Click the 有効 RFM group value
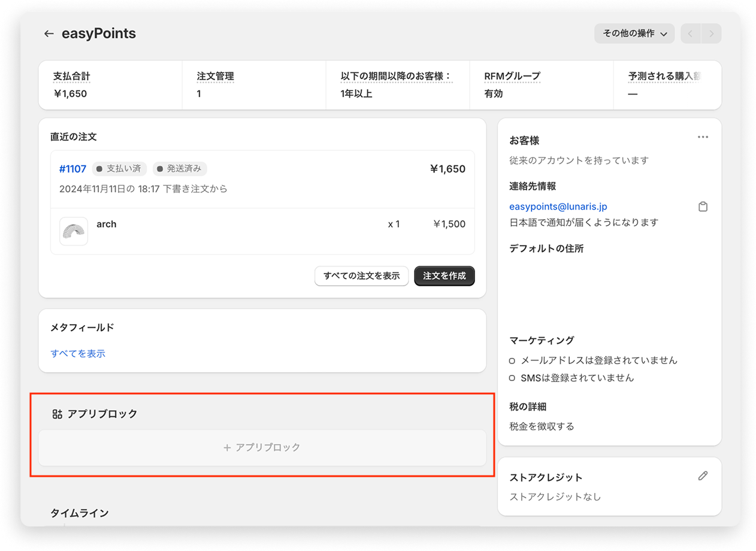Viewport: 756px width, 551px height. point(494,94)
